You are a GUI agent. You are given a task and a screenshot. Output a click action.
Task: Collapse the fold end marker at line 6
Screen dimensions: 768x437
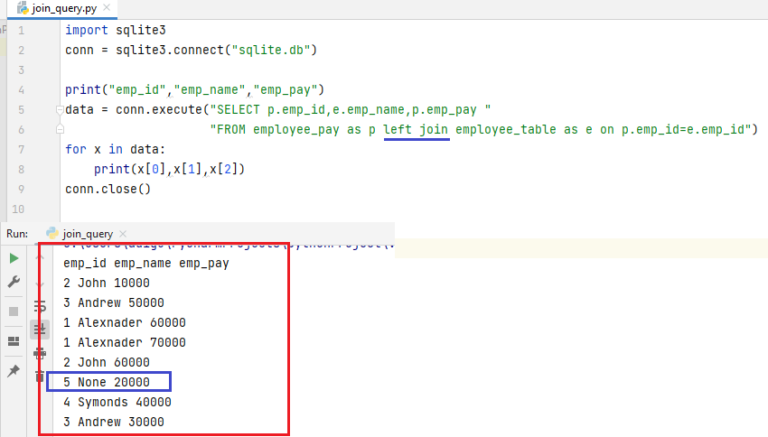[60, 129]
